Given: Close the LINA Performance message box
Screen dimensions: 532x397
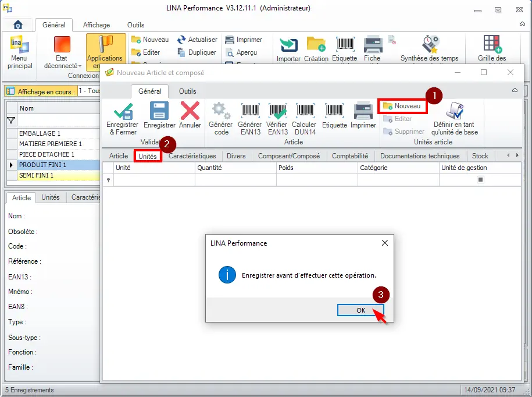Looking at the screenshot, I should (x=384, y=243).
